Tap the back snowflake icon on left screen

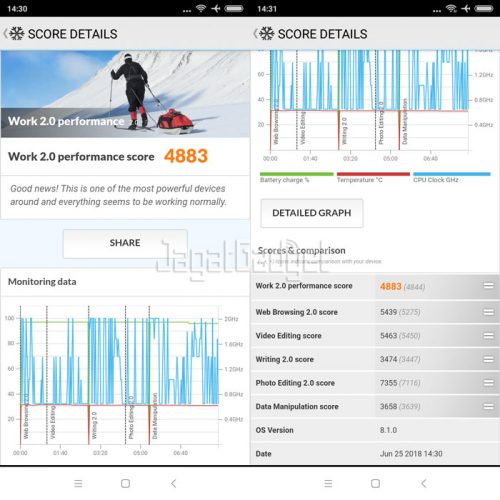(x=14, y=34)
